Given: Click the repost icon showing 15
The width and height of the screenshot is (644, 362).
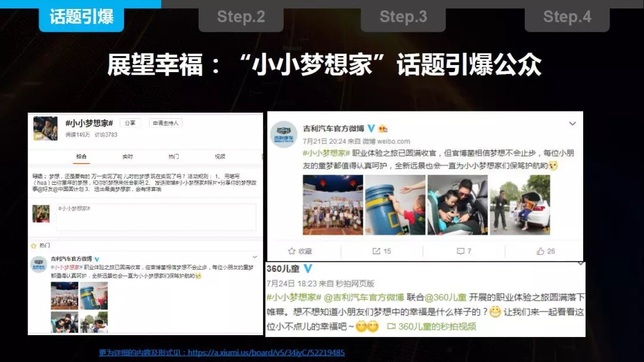Looking at the screenshot, I should tap(377, 250).
